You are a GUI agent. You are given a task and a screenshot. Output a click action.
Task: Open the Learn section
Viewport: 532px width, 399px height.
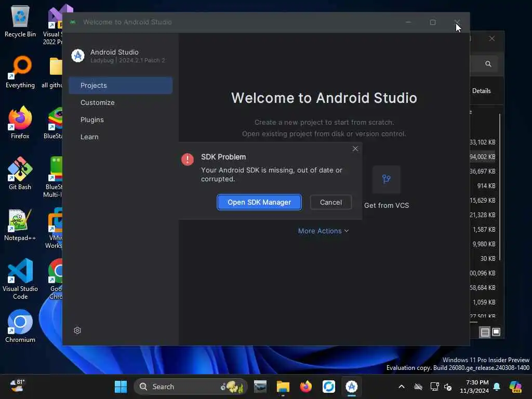click(x=89, y=137)
